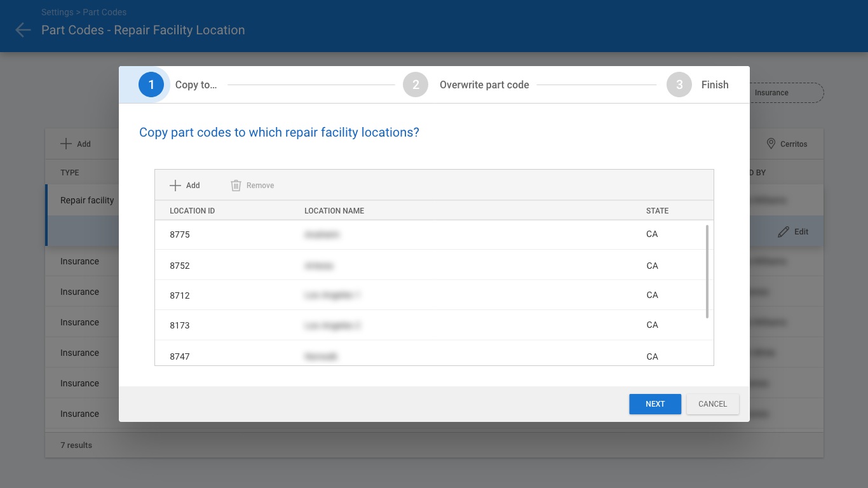This screenshot has height=488, width=868.
Task: Select step 1 Copy to circle
Action: (151, 85)
